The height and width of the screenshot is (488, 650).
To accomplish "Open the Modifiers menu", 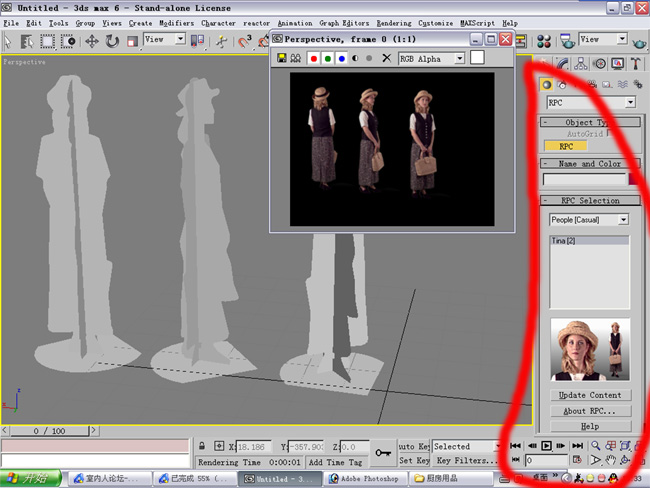I will tap(176, 22).
